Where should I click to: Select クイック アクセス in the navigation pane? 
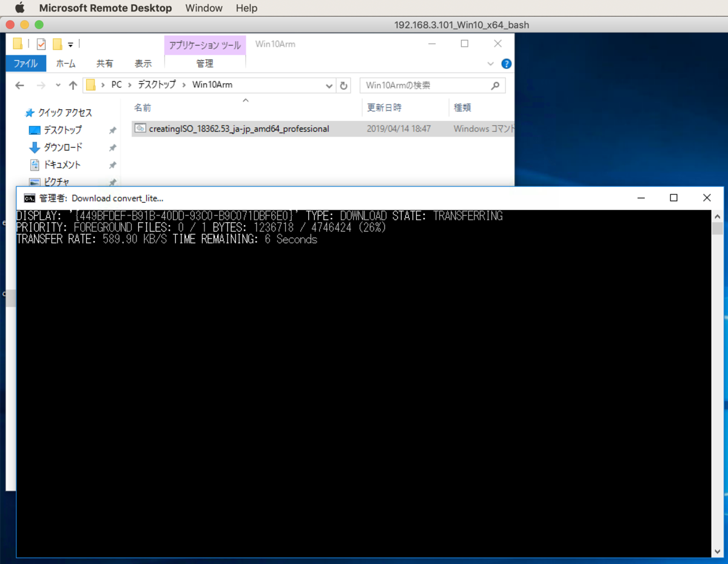65,113
